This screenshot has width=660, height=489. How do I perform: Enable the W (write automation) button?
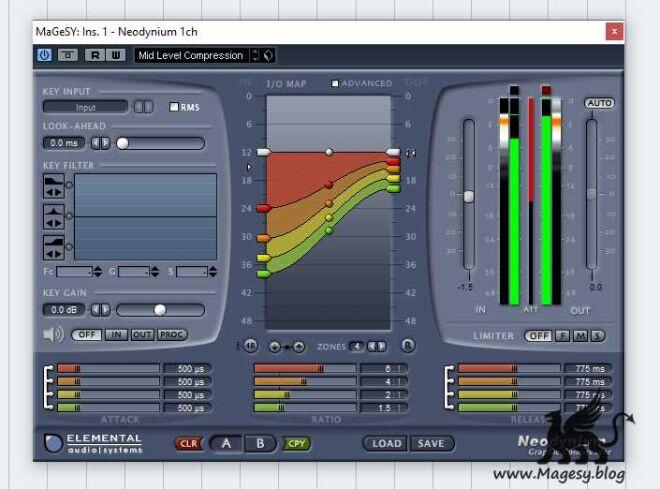[116, 55]
